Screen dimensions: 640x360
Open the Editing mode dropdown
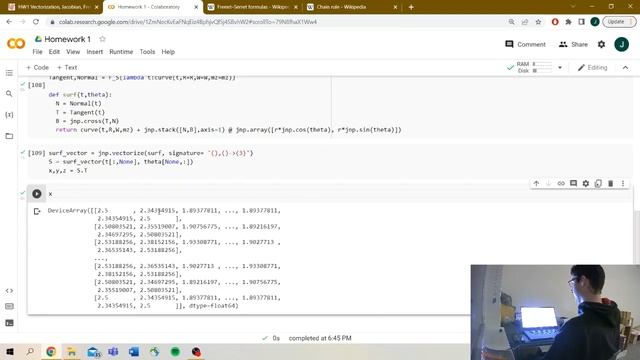tap(593, 67)
